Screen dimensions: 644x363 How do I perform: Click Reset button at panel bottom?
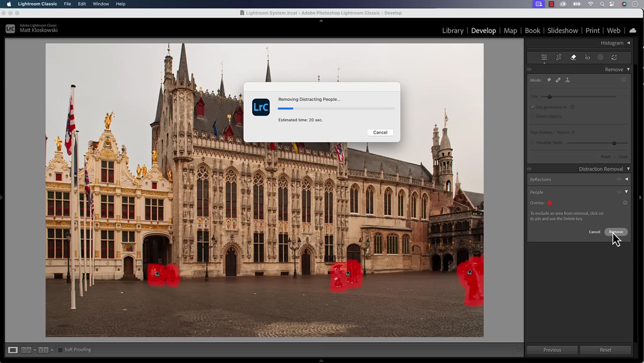605,350
